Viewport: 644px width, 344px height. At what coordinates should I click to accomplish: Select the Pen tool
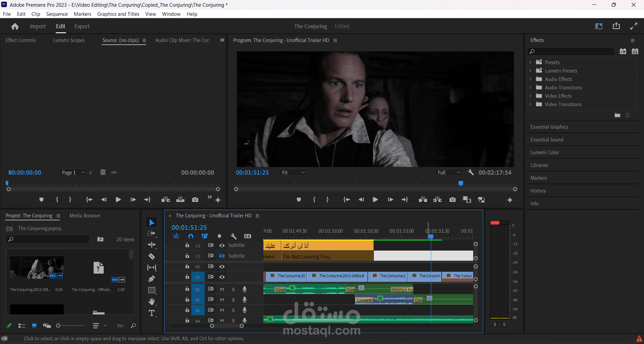152,279
